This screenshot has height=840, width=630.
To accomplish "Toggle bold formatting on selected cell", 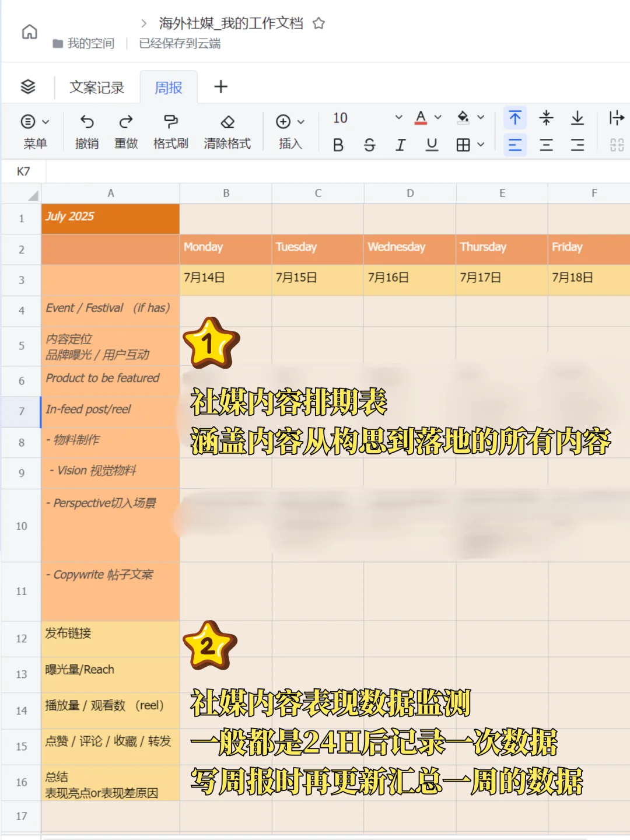I will pos(338,145).
